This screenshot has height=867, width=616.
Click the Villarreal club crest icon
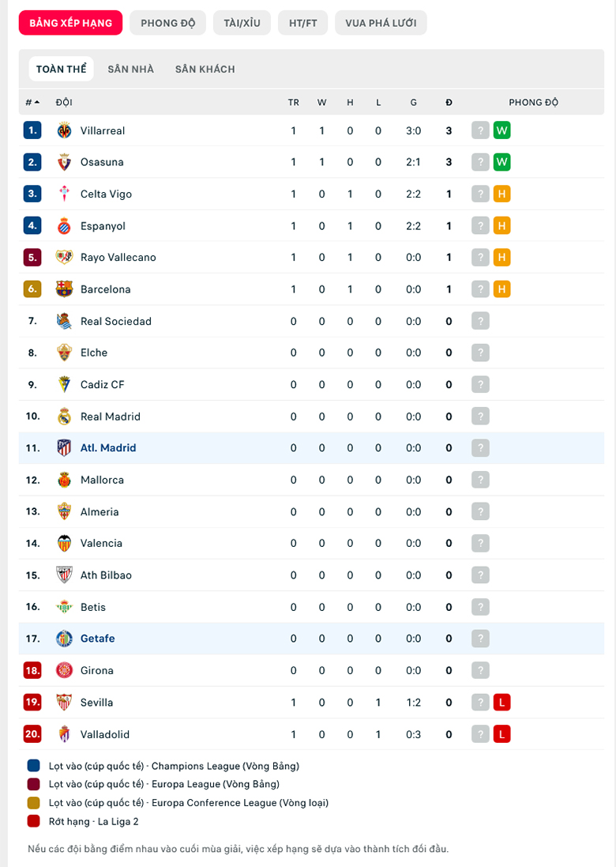[x=64, y=130]
